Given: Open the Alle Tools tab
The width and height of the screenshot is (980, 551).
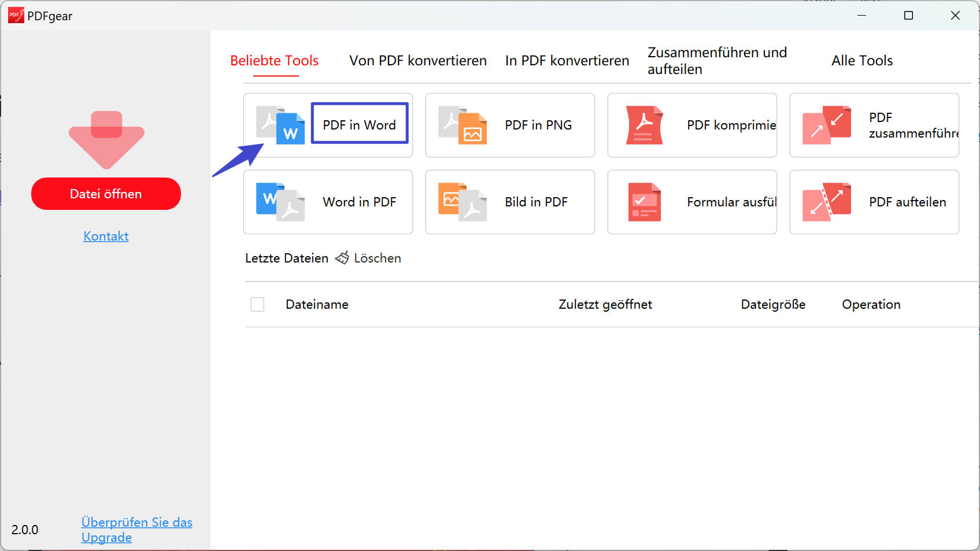Looking at the screenshot, I should [861, 60].
